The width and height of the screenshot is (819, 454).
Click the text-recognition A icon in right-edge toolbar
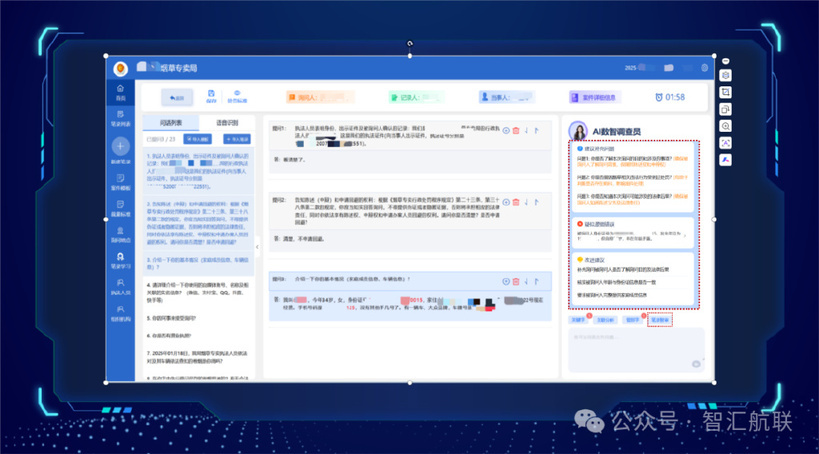coord(725,143)
